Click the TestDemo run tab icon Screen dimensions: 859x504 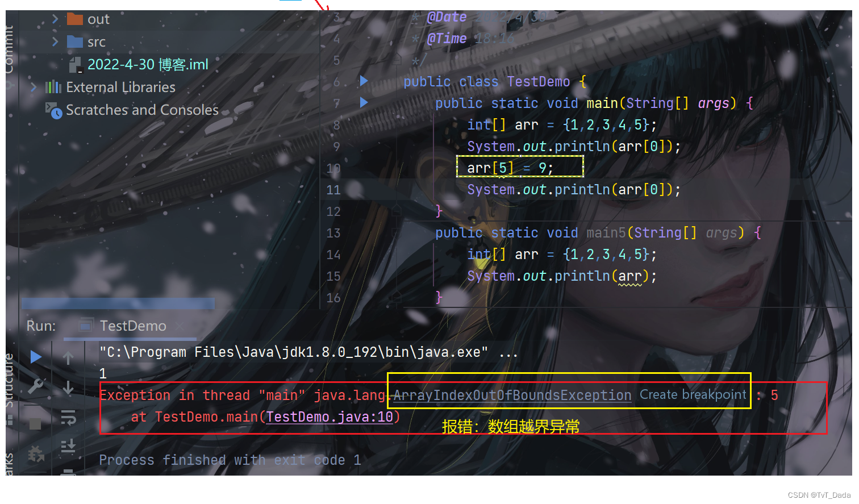(x=86, y=326)
